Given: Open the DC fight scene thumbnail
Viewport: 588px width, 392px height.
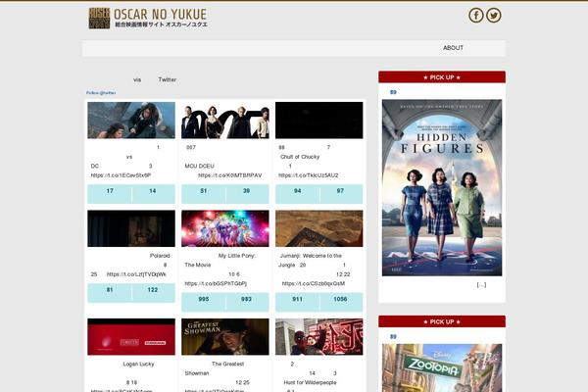Looking at the screenshot, I should (x=131, y=120).
